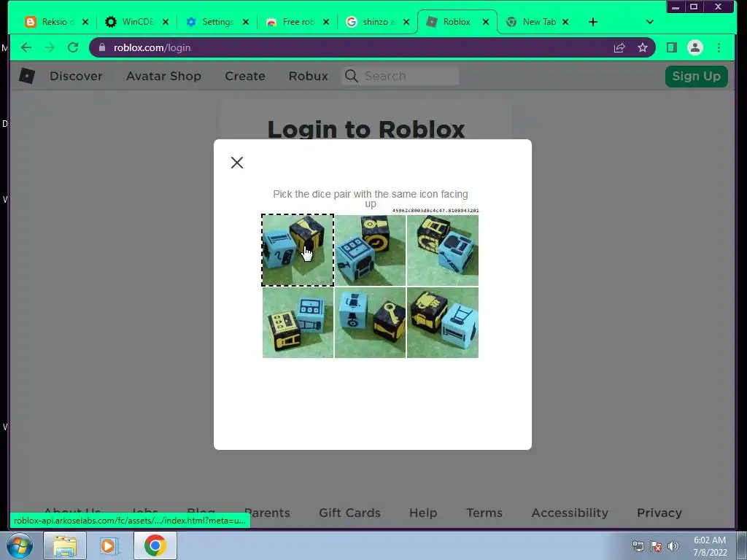
Task: Pick the bottom-middle dice pair with key icon
Action: pos(370,322)
